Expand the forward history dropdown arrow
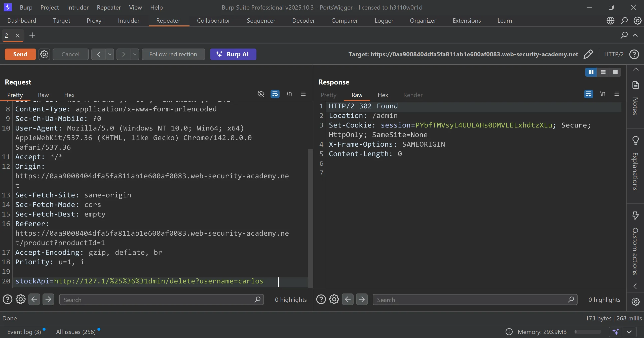This screenshot has width=644, height=338. click(x=135, y=54)
